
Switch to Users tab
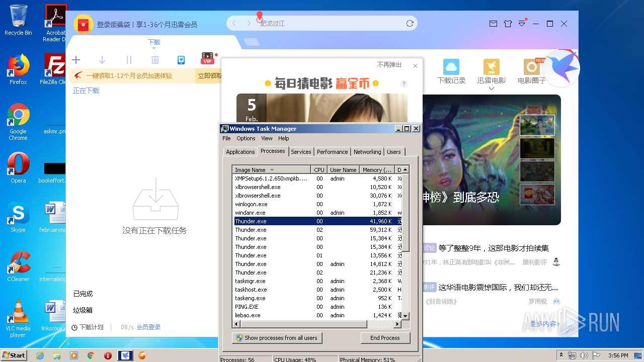[394, 152]
